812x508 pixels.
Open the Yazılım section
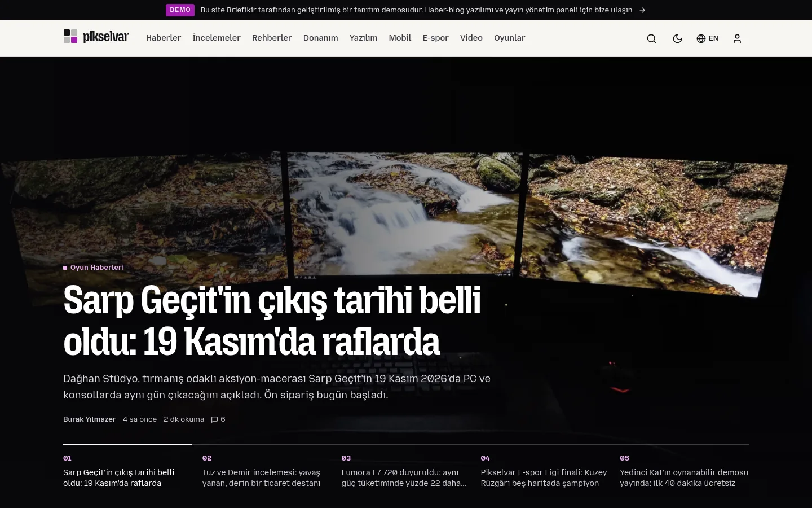tap(363, 38)
